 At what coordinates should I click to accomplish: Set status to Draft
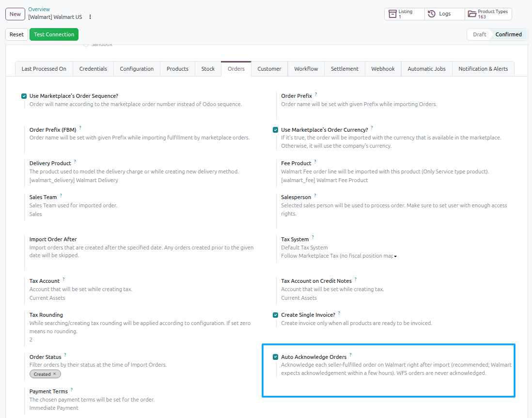(x=479, y=34)
